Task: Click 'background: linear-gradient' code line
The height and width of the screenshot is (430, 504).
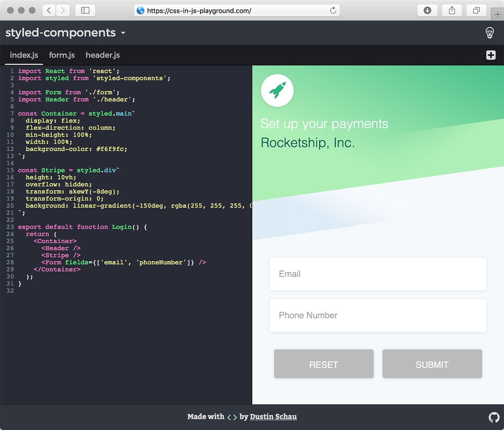Action: point(139,206)
